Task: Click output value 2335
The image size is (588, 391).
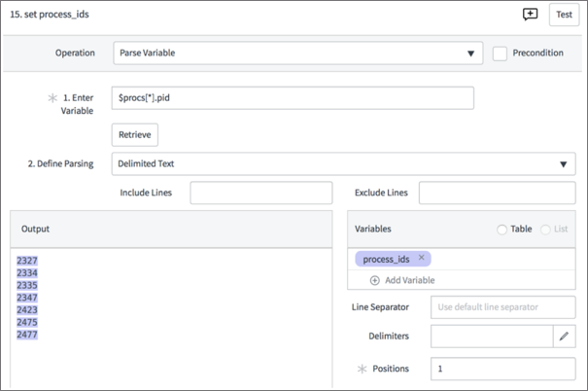Action: click(27, 285)
